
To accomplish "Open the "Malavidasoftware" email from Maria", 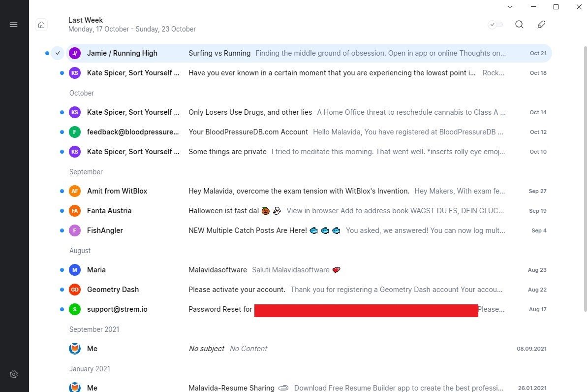I will [x=218, y=270].
